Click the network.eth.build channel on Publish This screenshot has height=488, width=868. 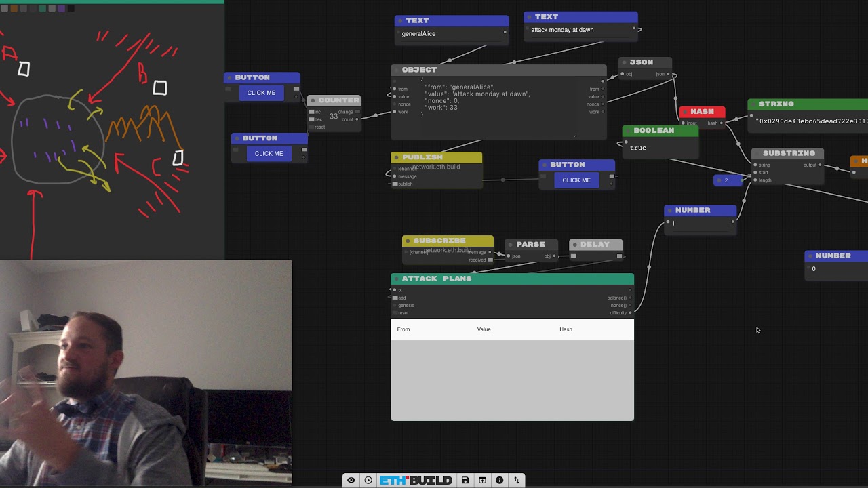point(436,167)
